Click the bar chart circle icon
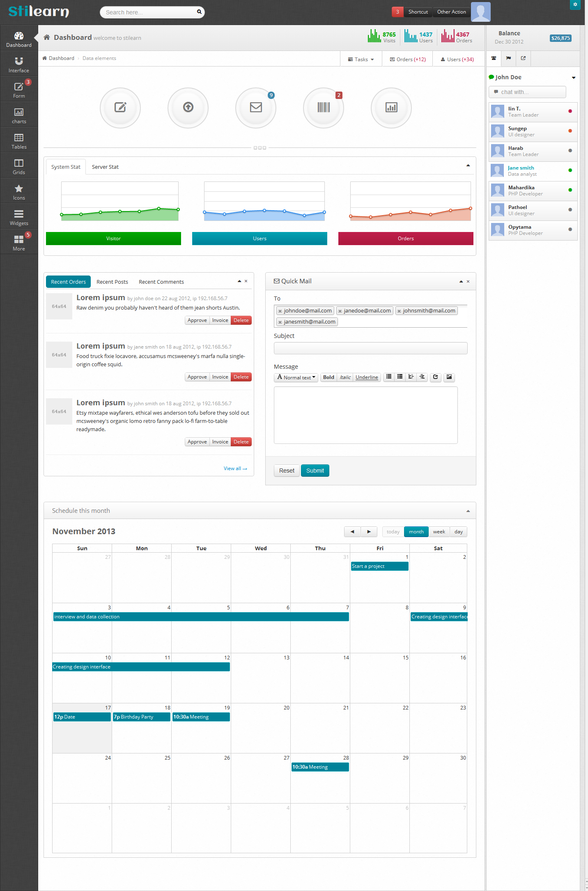The image size is (588, 891). [391, 108]
